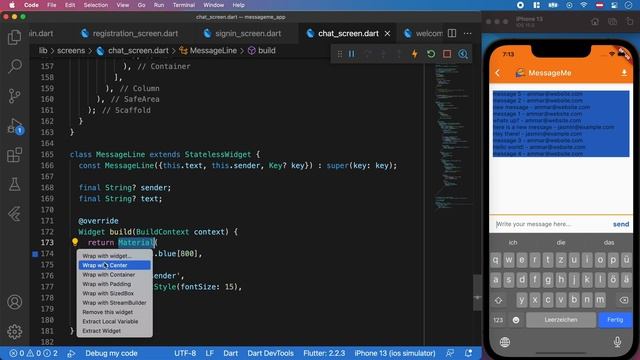Close the chat_screen.dart tab
The height and width of the screenshot is (360, 640).
387,33
